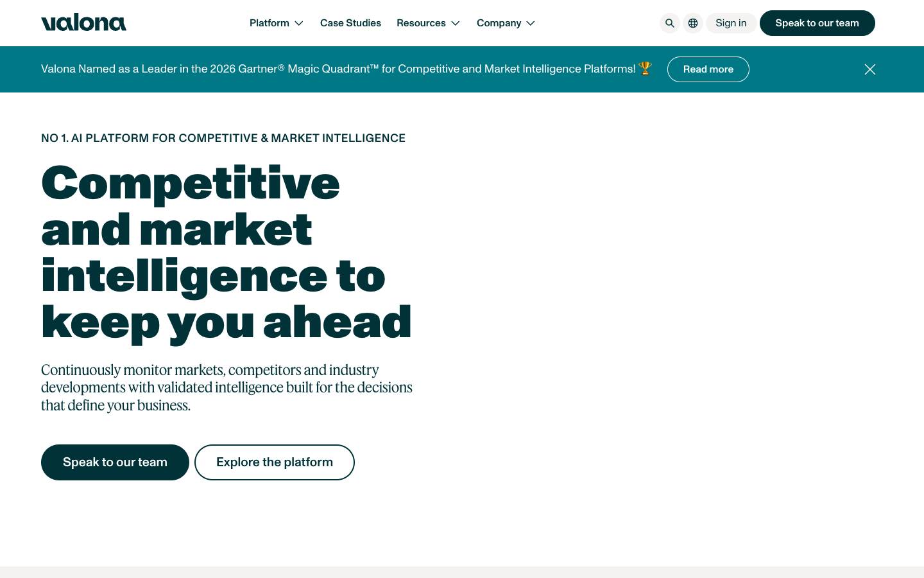Expand the Platform menu chevron
The height and width of the screenshot is (578, 924).
[299, 23]
